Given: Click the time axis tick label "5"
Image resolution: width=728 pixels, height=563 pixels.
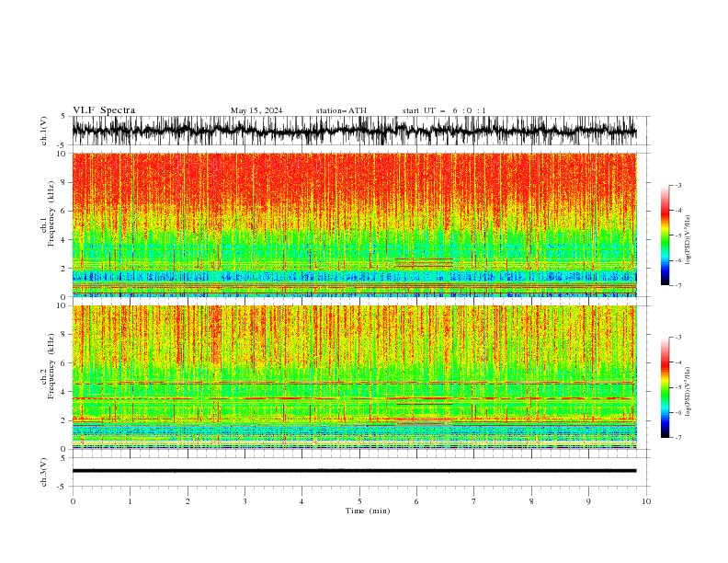Looking at the screenshot, I should pyautogui.click(x=359, y=501).
